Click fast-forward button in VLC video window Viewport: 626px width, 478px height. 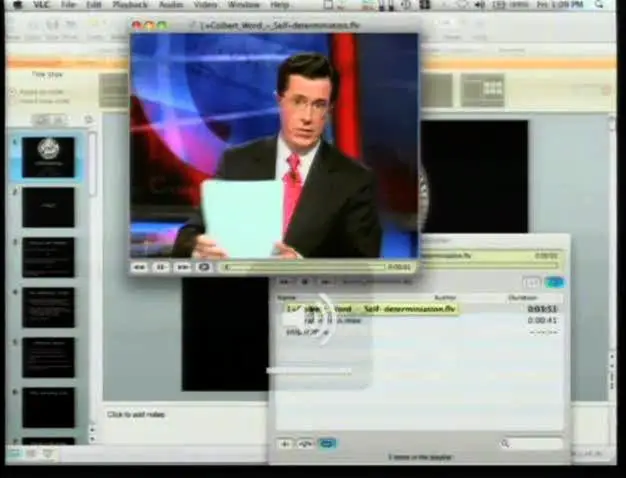point(183,267)
